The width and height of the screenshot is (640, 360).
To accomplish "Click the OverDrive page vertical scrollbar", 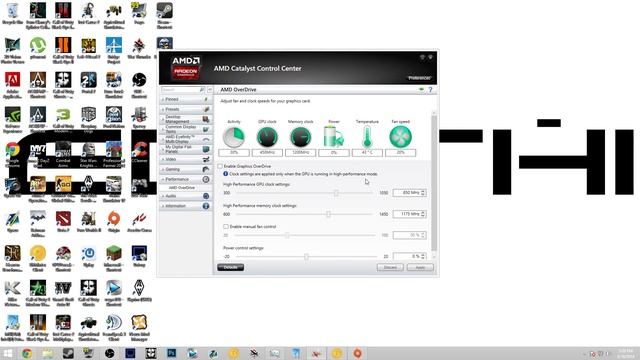I will (434, 184).
